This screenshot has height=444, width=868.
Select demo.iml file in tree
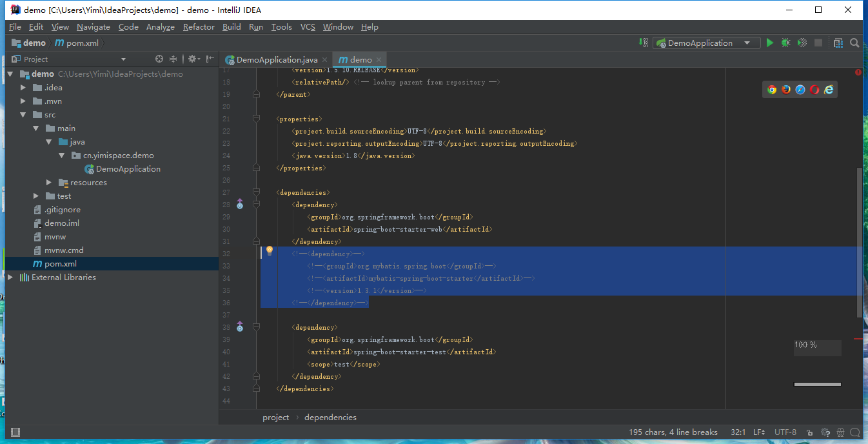56,223
